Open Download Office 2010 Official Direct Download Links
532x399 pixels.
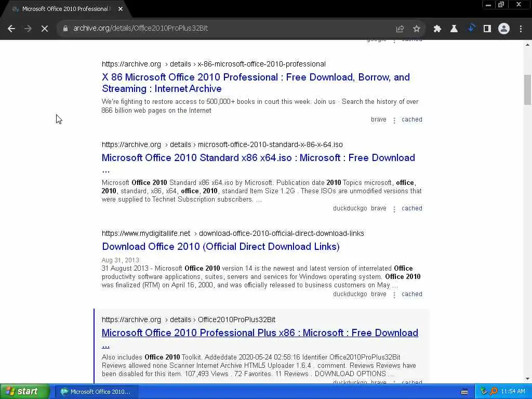[x=221, y=247]
